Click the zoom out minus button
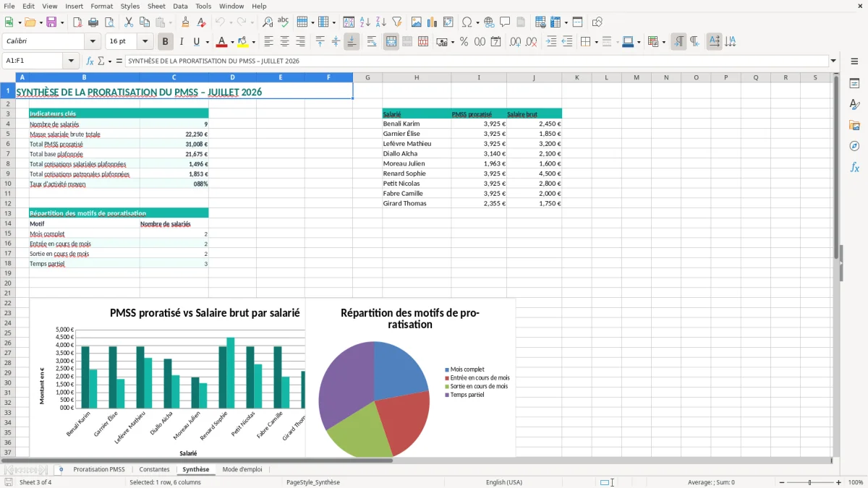Screen dimensions: 868x488 [x=780, y=482]
